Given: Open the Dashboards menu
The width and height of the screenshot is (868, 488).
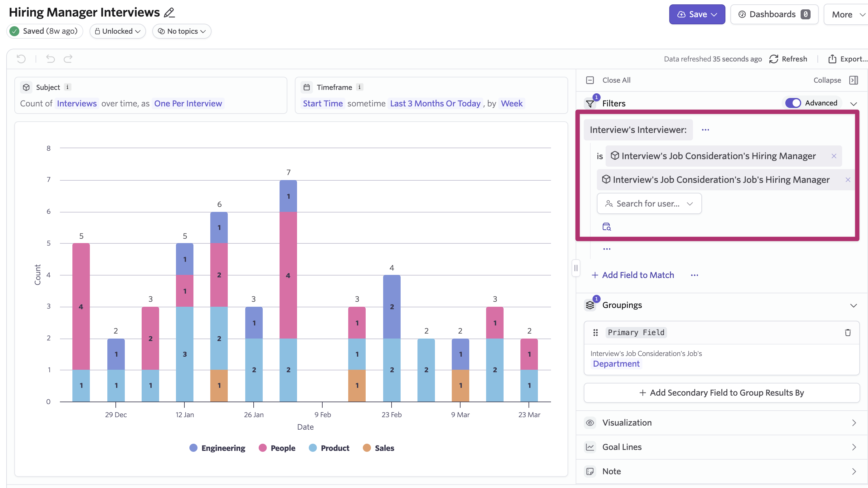Looking at the screenshot, I should (774, 14).
